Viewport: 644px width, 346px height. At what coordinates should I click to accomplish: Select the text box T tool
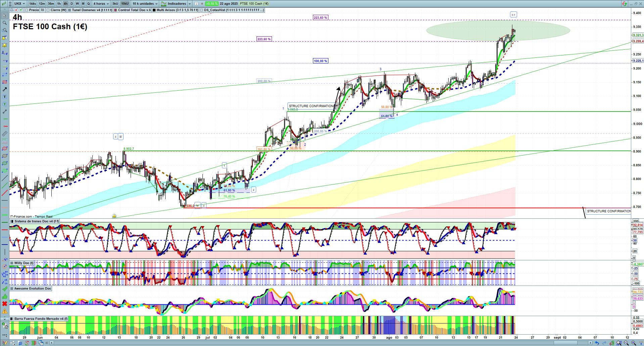pos(5,97)
